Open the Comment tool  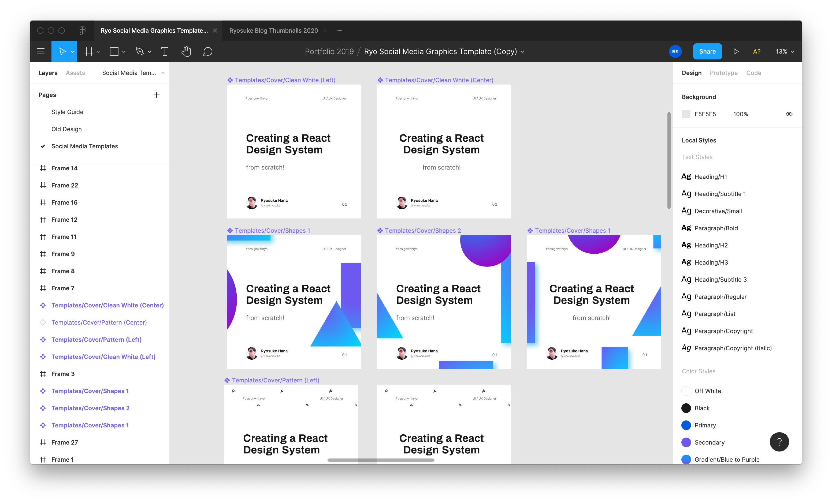(207, 51)
